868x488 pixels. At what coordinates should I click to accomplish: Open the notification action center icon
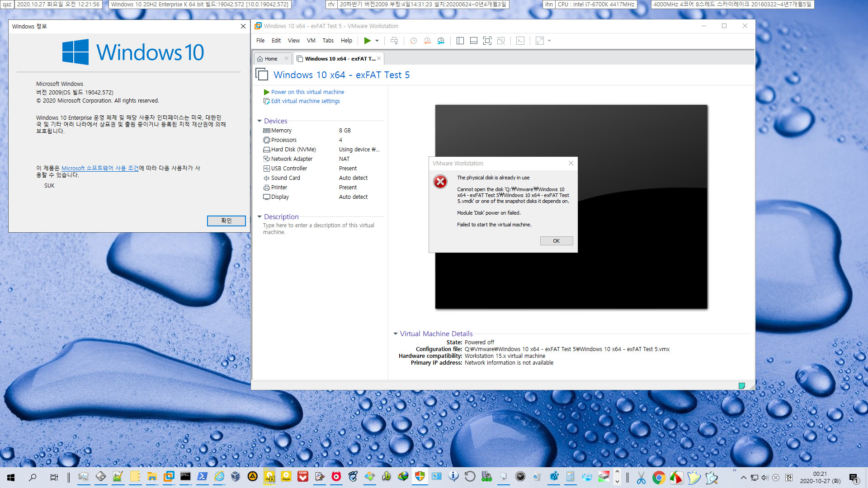854,478
